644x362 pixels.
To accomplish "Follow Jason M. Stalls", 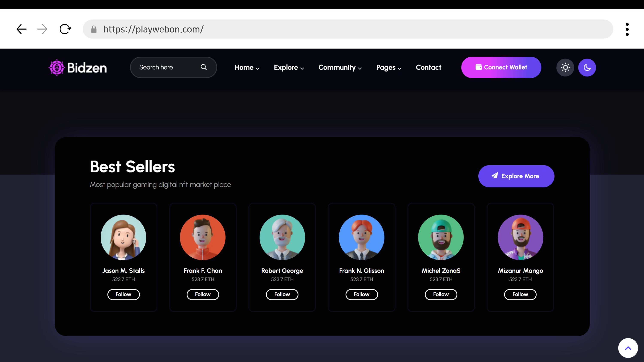I will pyautogui.click(x=123, y=294).
